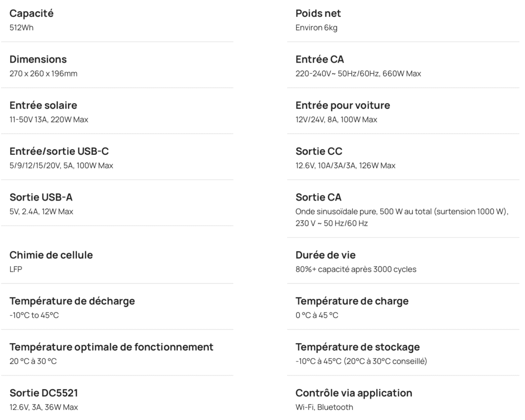Screen dimensions: 525x420
Task: Select the 270 x 260 x 196mm text
Action: (x=44, y=74)
